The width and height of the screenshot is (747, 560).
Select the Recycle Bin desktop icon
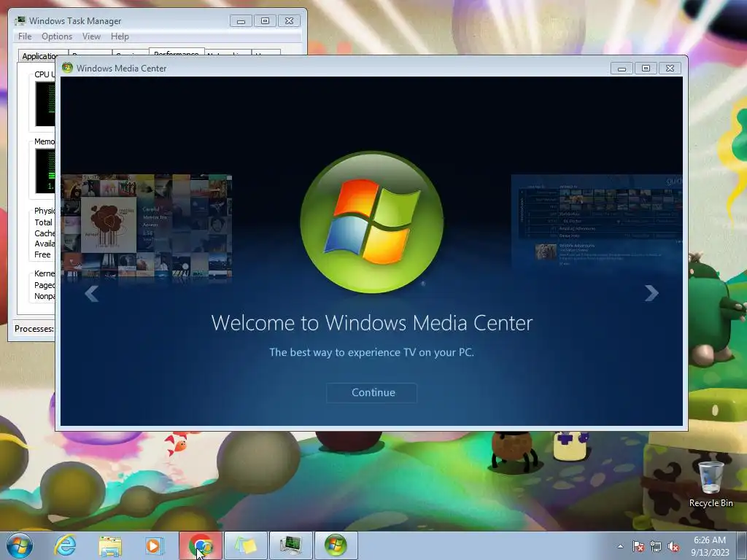point(711,484)
